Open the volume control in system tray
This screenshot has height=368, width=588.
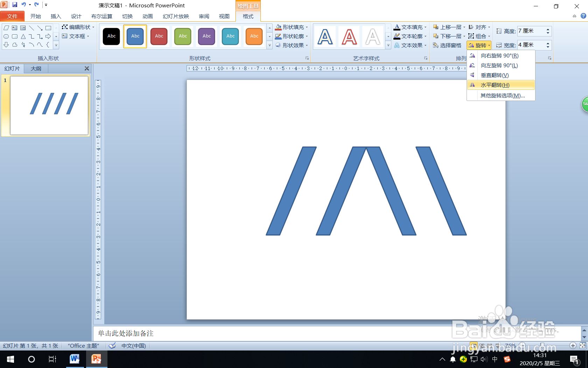(484, 359)
